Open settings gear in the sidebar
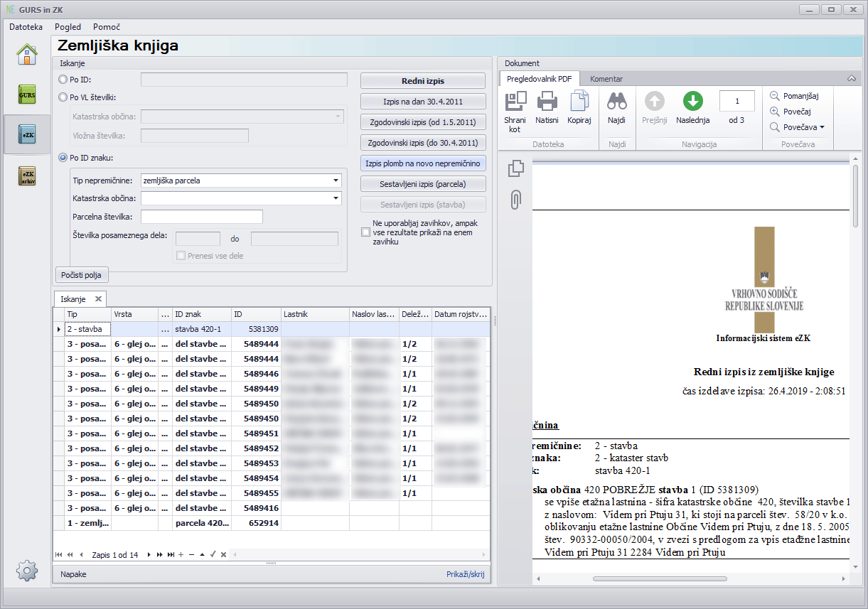Screen dimensions: 868x609 (x=27, y=569)
